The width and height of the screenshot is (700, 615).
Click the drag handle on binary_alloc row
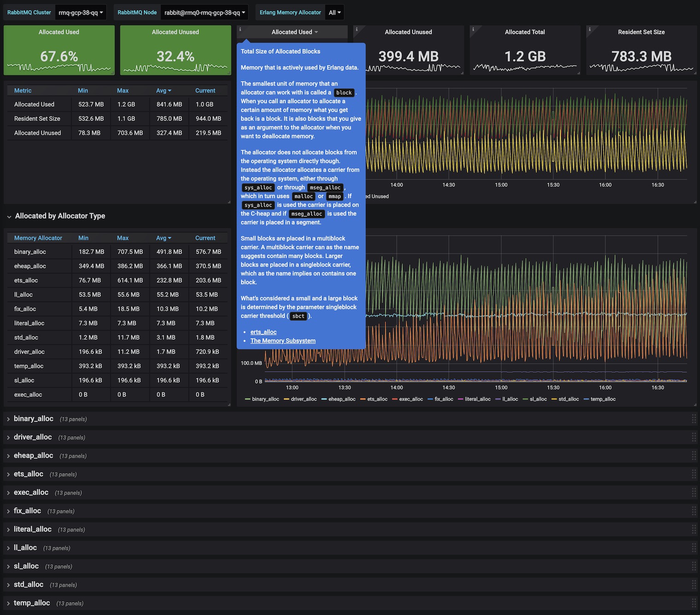click(694, 419)
